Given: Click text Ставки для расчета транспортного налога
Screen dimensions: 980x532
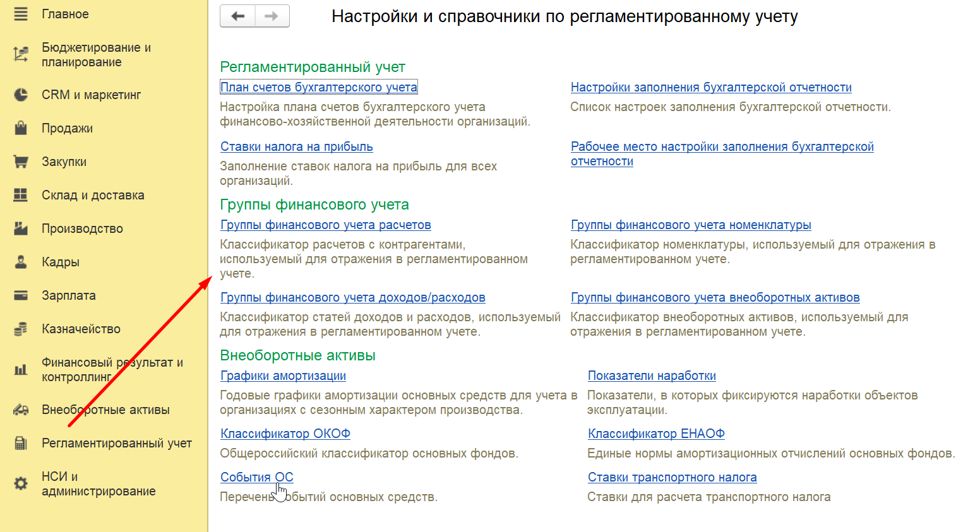Looking at the screenshot, I should (708, 497).
